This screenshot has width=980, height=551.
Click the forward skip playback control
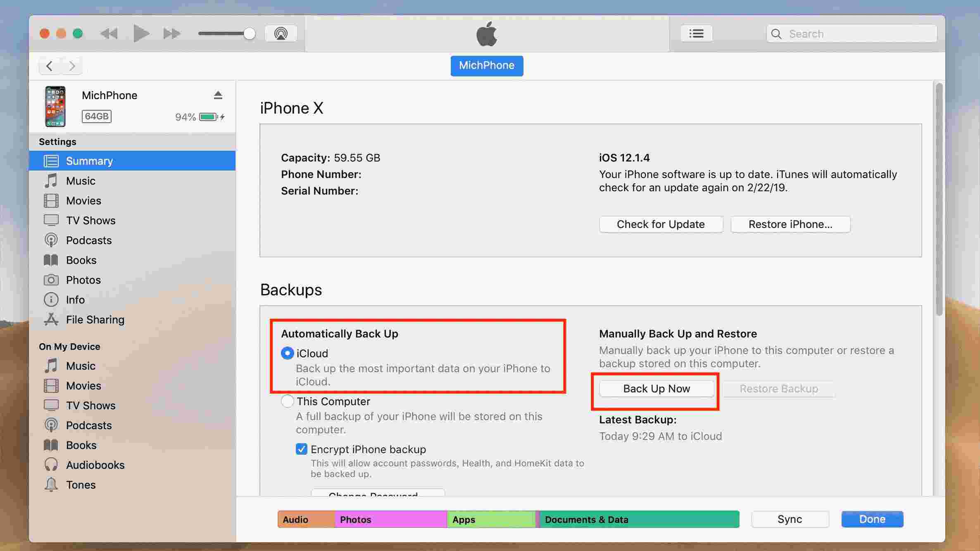coord(172,33)
